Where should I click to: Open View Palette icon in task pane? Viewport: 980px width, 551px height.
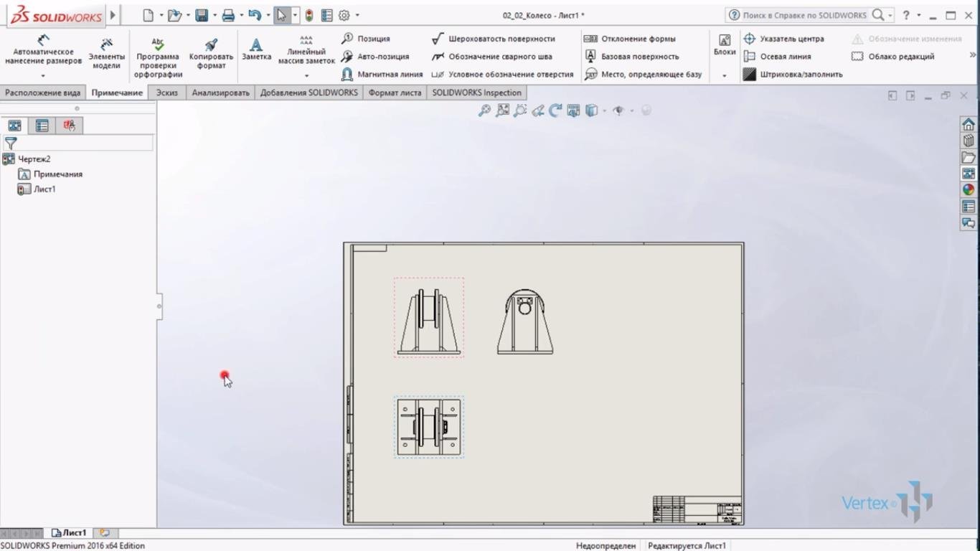coord(969,174)
